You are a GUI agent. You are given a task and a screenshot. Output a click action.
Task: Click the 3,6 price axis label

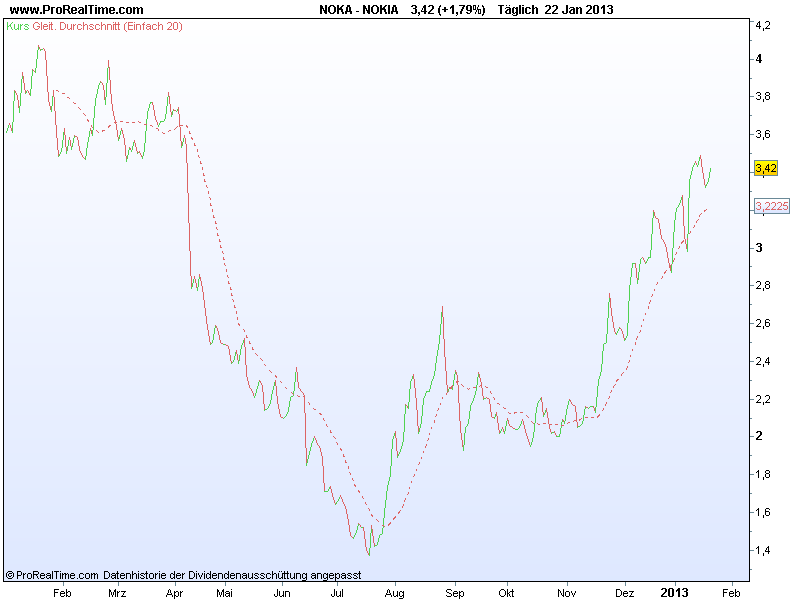click(x=763, y=134)
